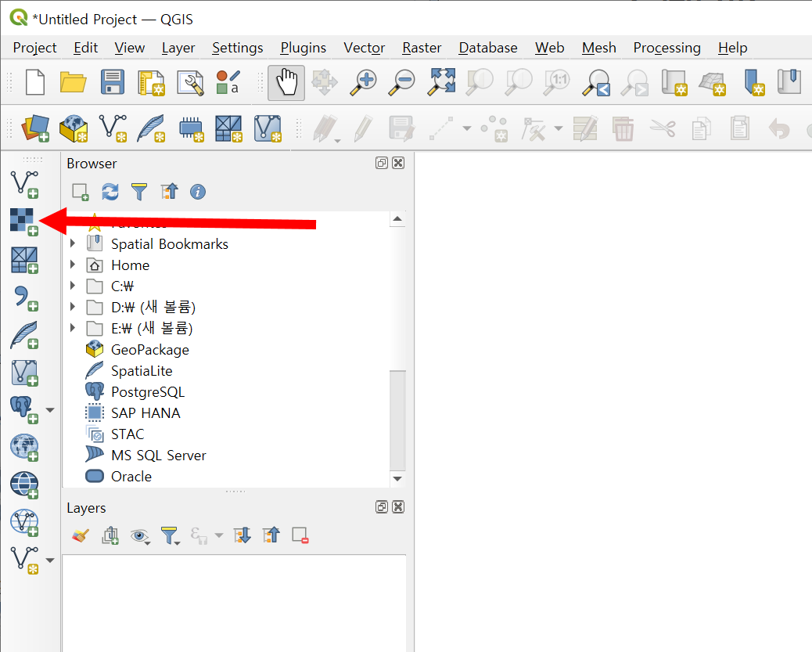This screenshot has height=652, width=812.
Task: Click Add Raster Layer checkerboard icon
Action: [24, 222]
